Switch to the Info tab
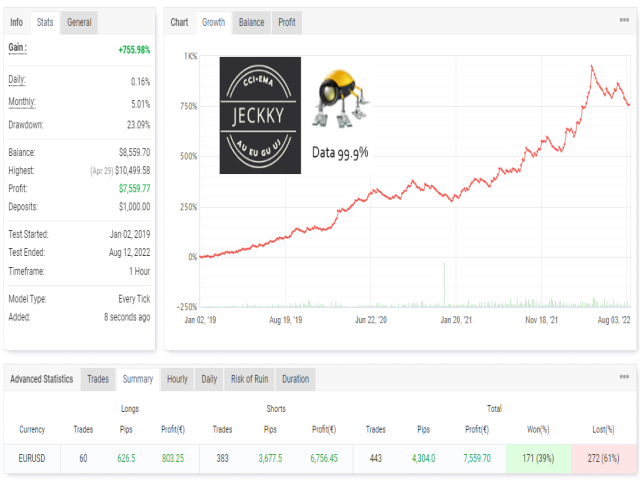Screen dimensions: 640x480 tap(16, 22)
